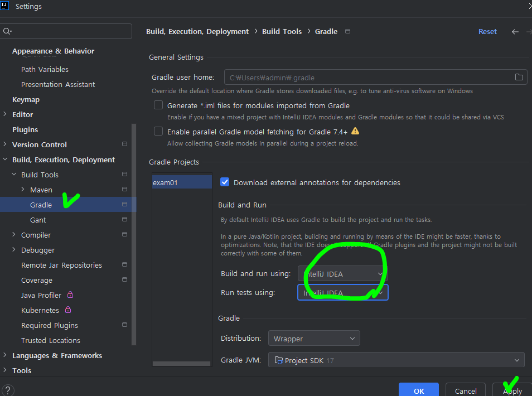Click the Cancel button

465,390
